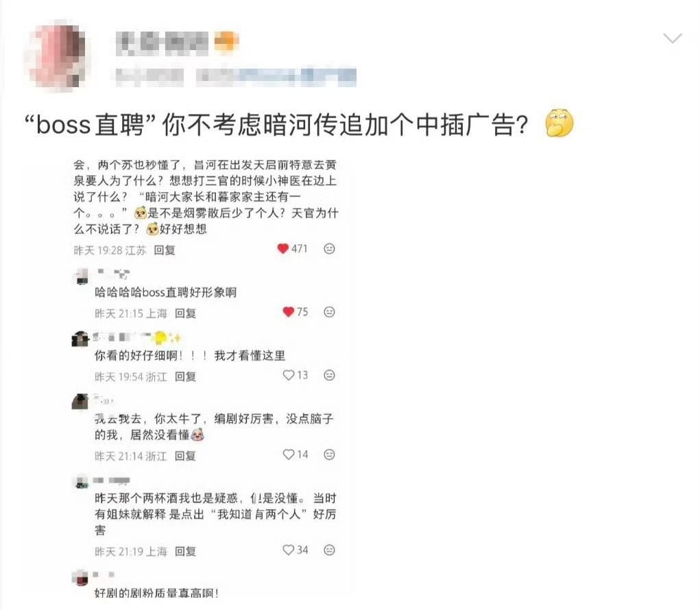
Task: Open avatar of commenter saying 你看的好仔细啊
Action: (x=81, y=339)
